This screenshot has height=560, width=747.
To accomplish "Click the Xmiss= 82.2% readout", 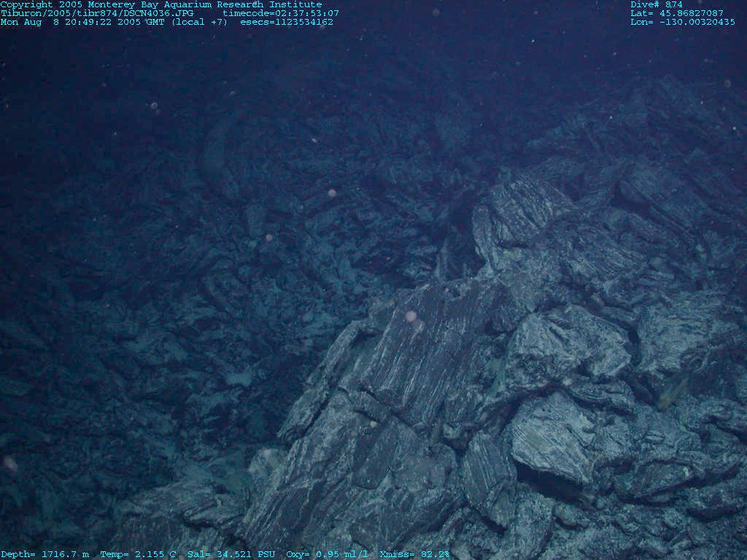I will point(414,554).
